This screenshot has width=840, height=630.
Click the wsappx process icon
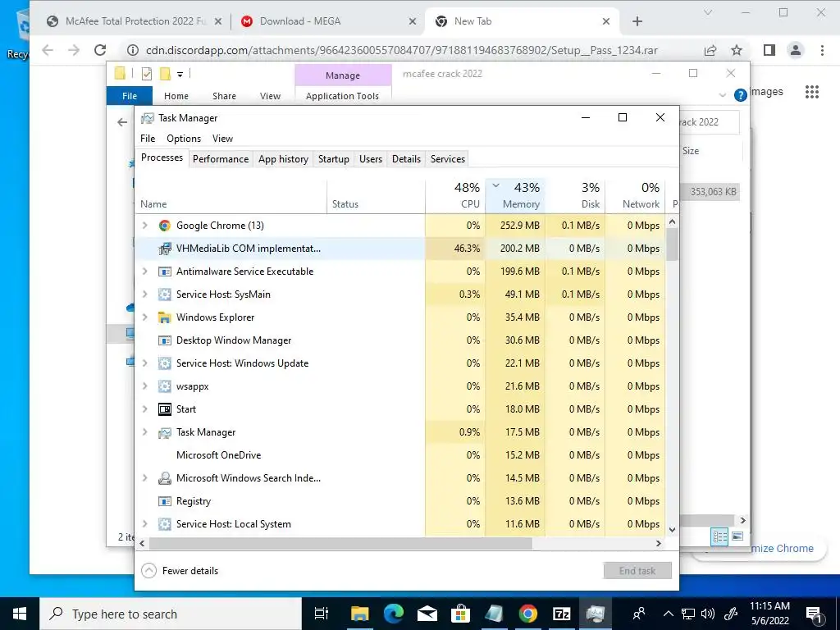(x=164, y=386)
